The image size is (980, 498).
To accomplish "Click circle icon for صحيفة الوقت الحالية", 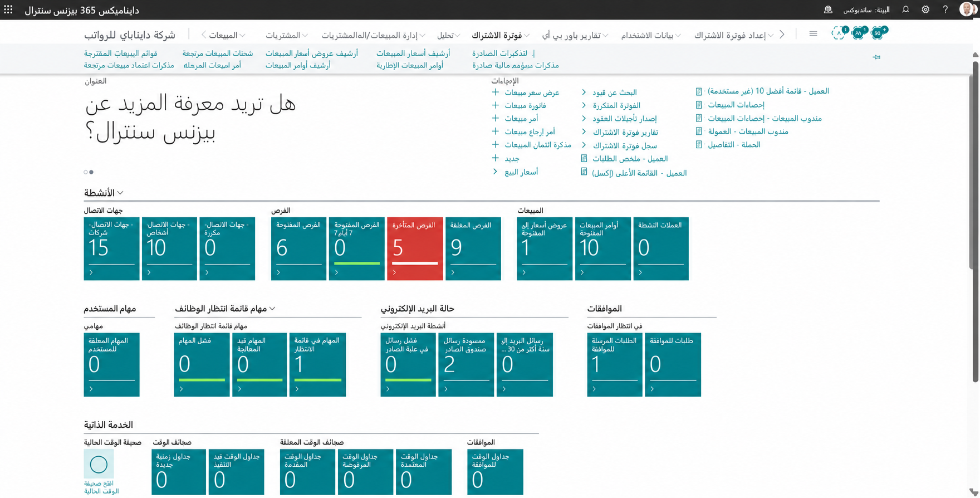I will (x=99, y=464).
